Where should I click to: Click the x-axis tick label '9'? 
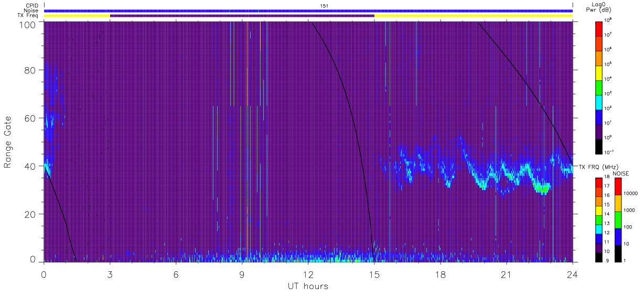242,274
